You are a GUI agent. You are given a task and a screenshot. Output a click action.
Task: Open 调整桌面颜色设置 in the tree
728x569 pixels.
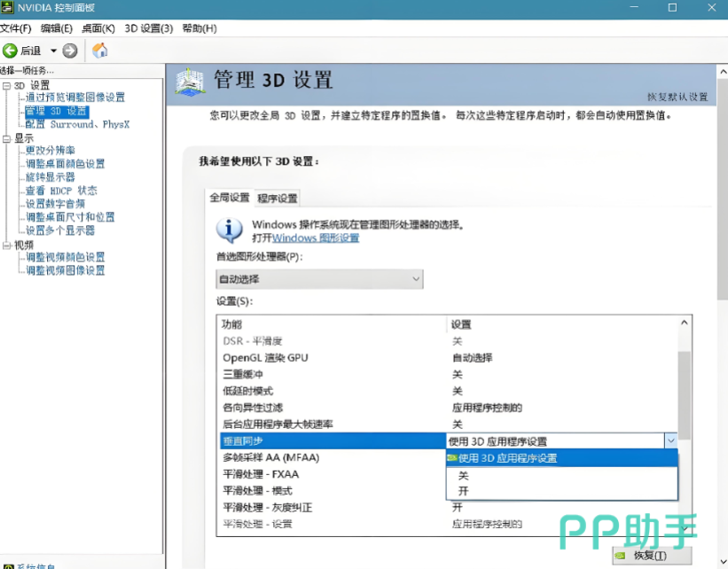coord(65,164)
